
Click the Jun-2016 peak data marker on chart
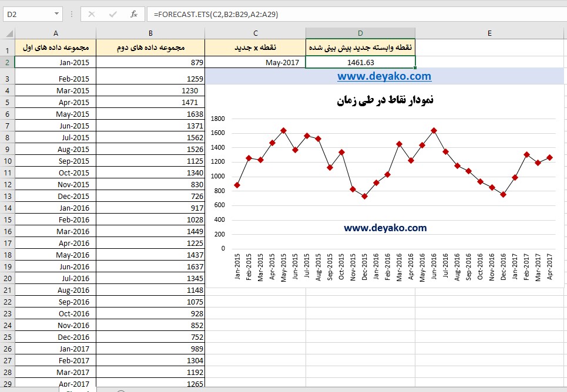(434, 131)
